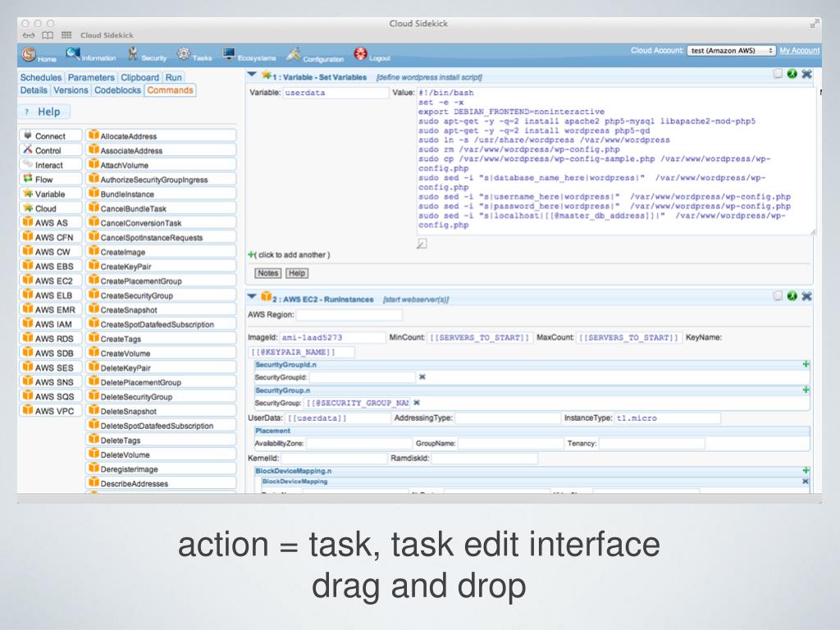Click the KernelId input field
The image size is (840, 630).
[x=334, y=459]
